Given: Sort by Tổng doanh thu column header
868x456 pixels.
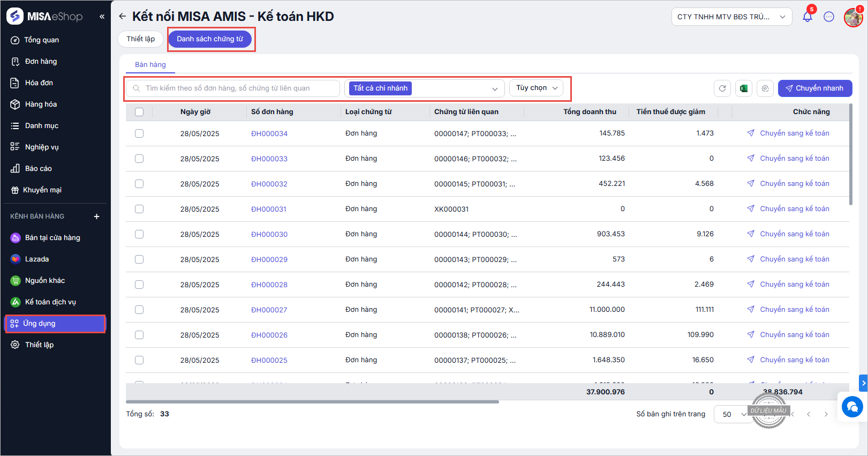Looking at the screenshot, I should tap(590, 111).
